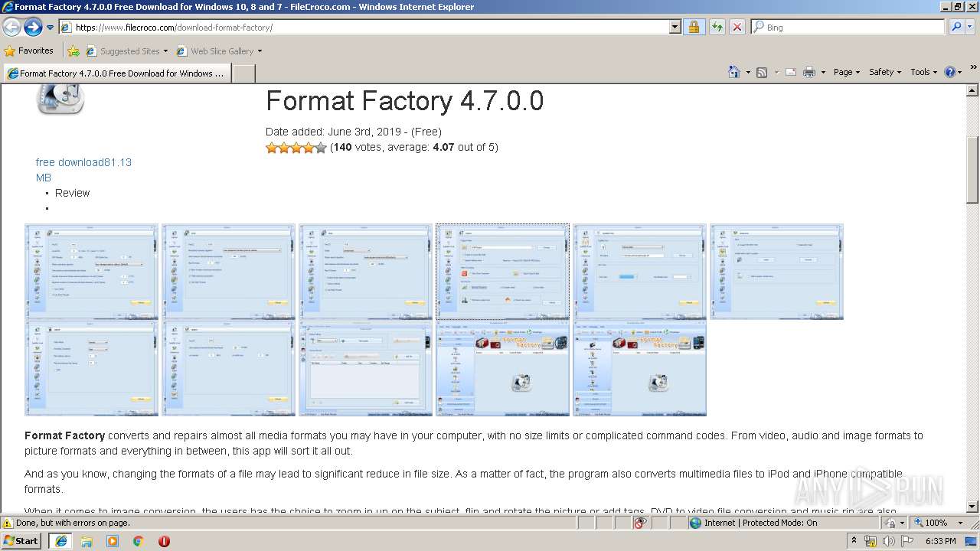The image size is (980, 551).
Task: Click the Refresh page icon
Action: pyautogui.click(x=717, y=28)
